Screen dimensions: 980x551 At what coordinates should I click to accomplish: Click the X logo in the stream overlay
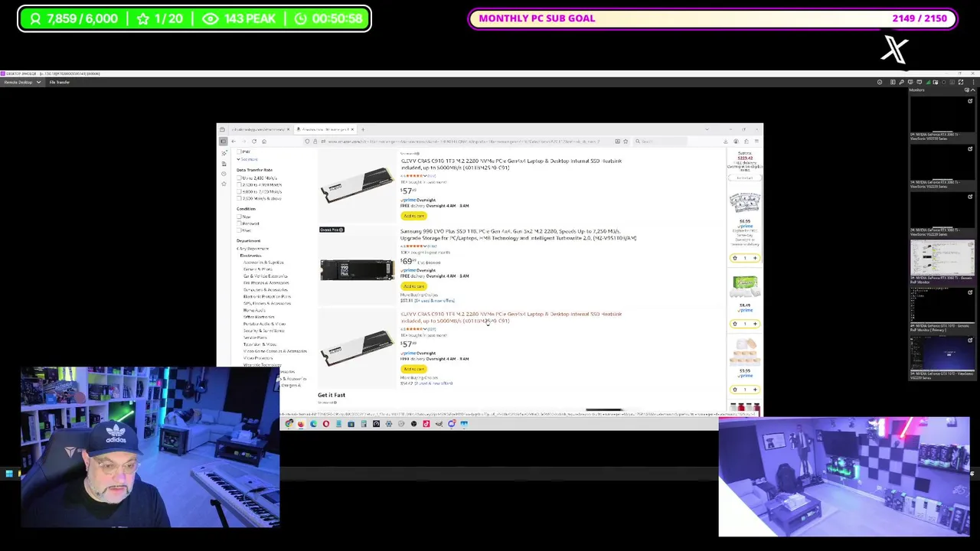(x=894, y=51)
